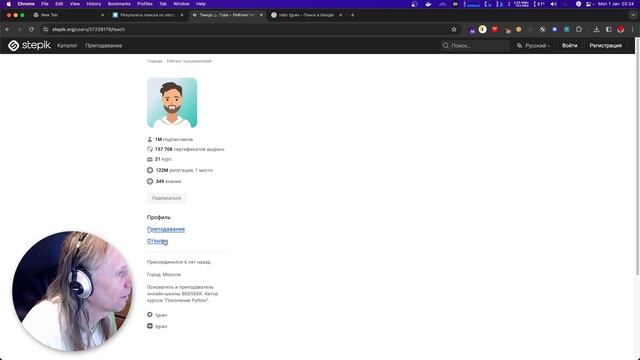This screenshot has width=640, height=360.
Task: Open the History menu
Action: (x=94, y=4)
